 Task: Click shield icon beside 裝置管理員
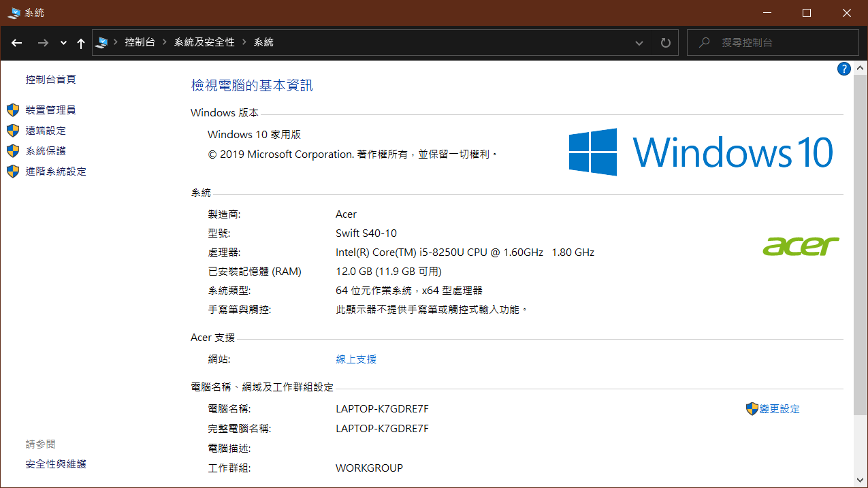[13, 110]
